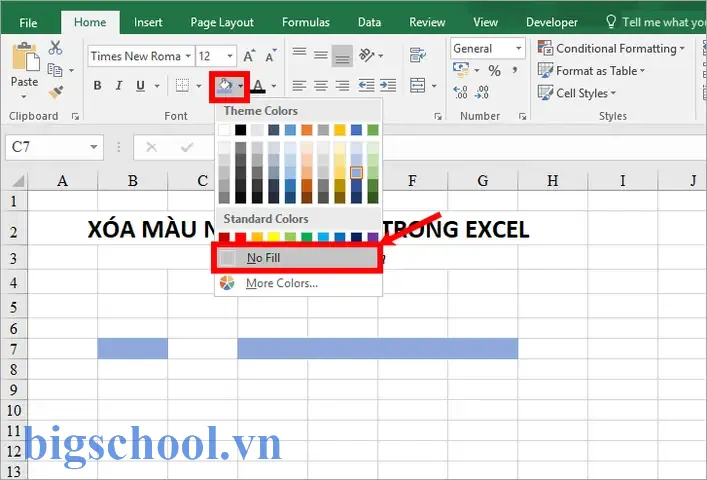Apply Percent Style format
The image size is (707, 480).
pyautogui.click(x=494, y=70)
